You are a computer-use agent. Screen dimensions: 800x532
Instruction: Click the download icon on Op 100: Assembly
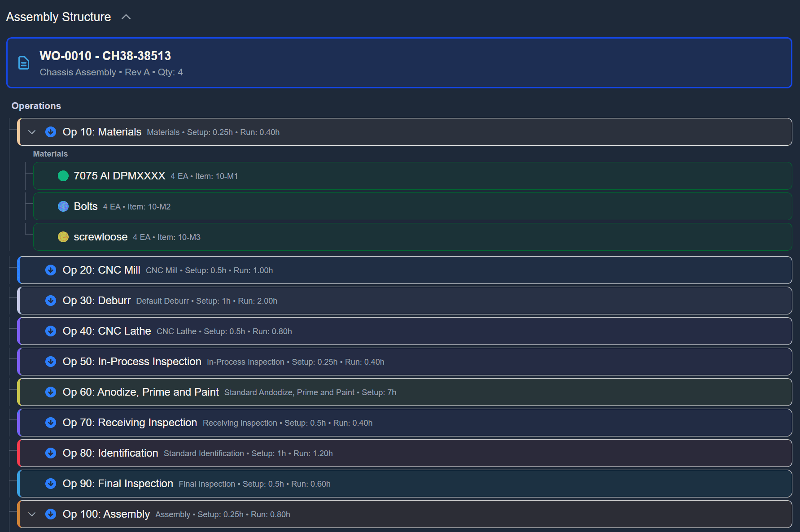51,514
